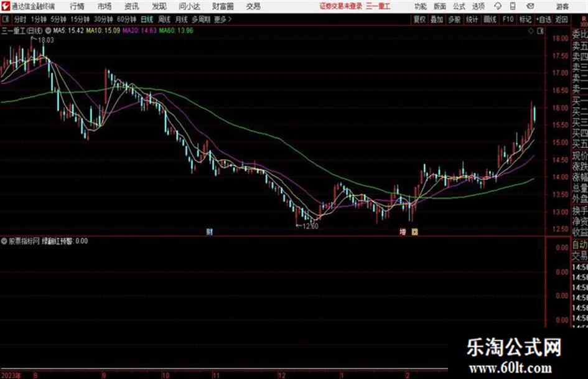Switch to 月线 monthly chart
588x379 pixels.
181,19
